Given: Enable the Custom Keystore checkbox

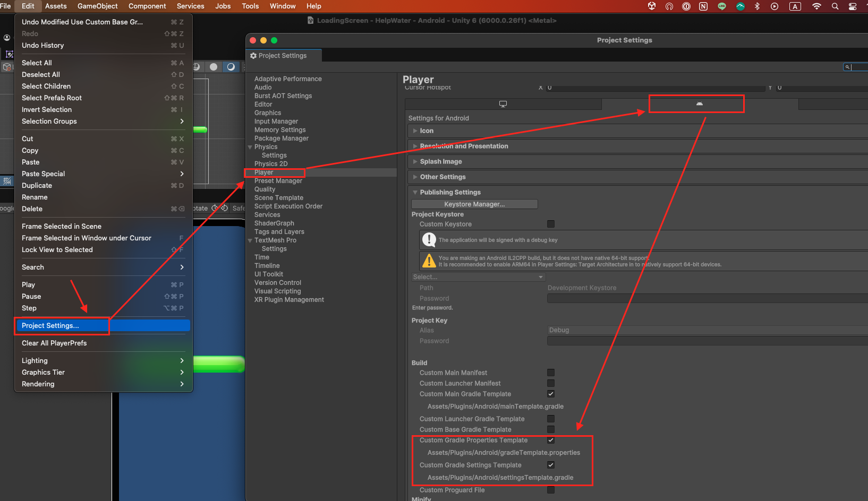Looking at the screenshot, I should pyautogui.click(x=551, y=224).
